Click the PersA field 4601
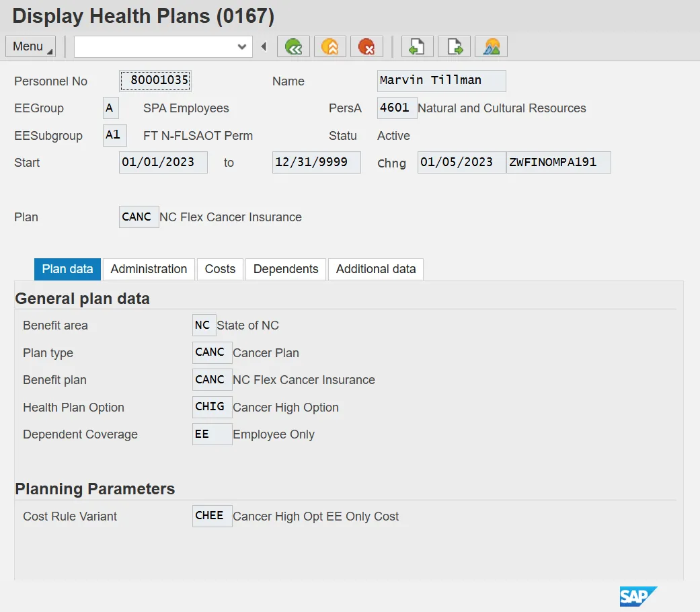 click(x=397, y=108)
